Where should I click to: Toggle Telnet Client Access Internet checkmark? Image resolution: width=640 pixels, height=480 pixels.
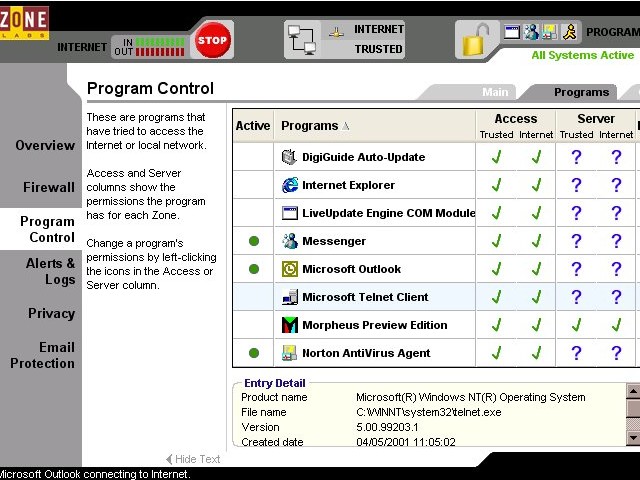click(536, 297)
